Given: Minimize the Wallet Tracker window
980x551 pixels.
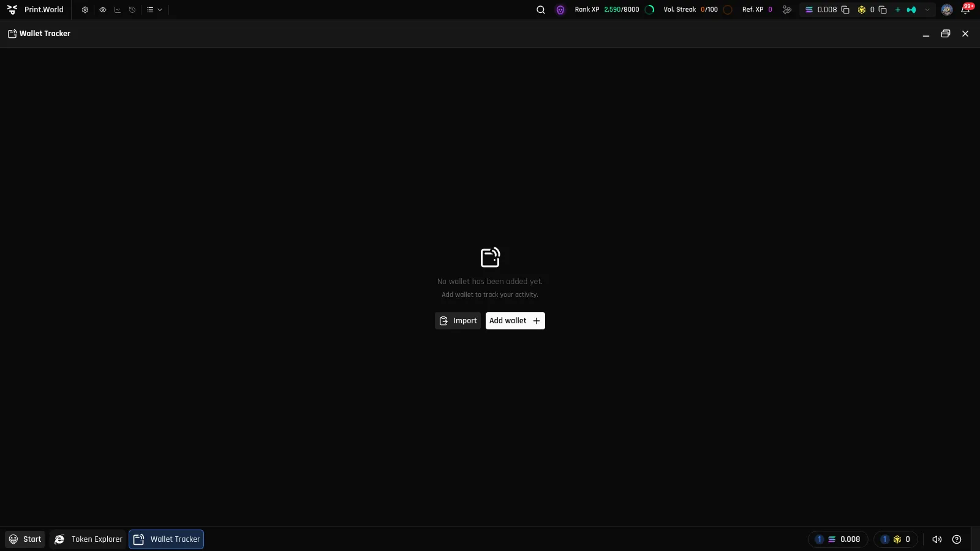Looking at the screenshot, I should [926, 34].
